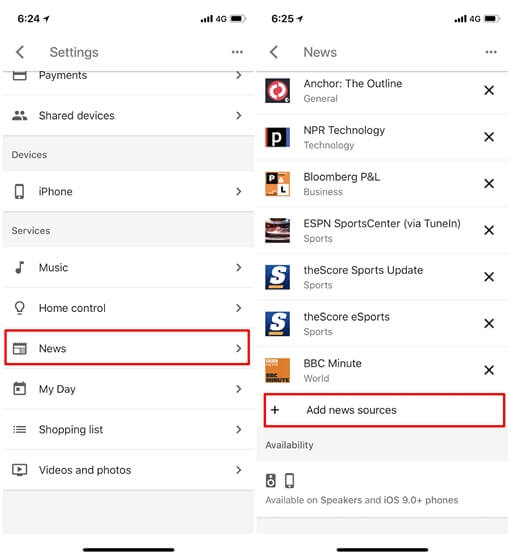Click the Music note icon

pyautogui.click(x=20, y=267)
